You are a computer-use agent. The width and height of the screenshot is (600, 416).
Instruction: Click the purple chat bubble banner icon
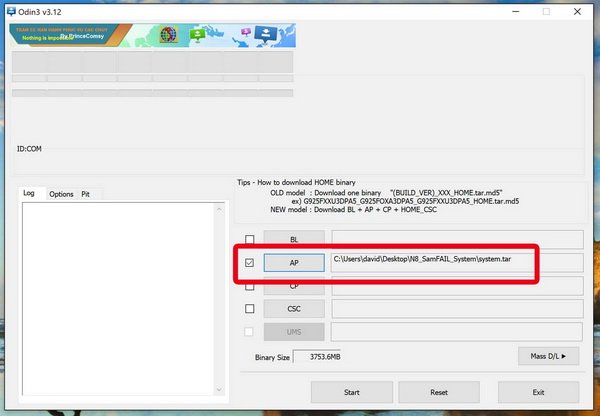point(247,31)
